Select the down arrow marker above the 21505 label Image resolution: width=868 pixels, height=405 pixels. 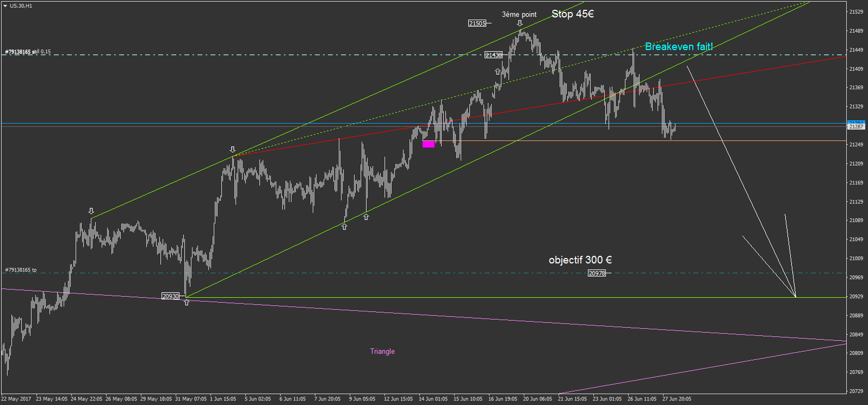(519, 23)
